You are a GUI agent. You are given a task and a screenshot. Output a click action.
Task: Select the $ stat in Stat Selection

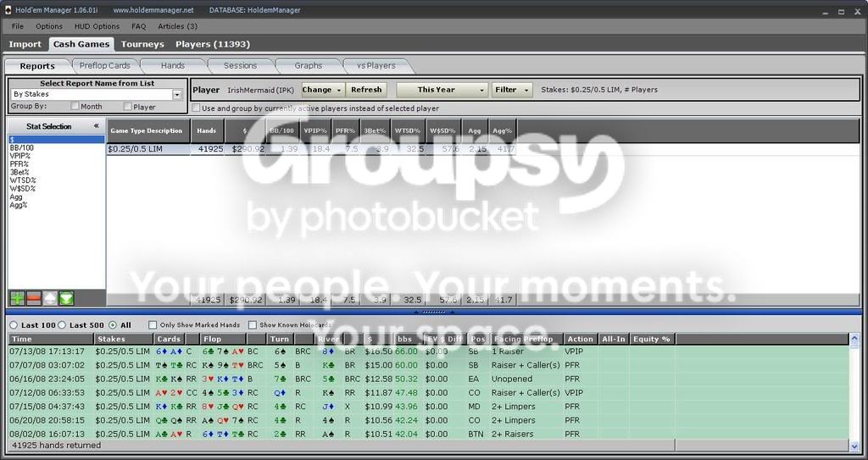click(x=56, y=140)
